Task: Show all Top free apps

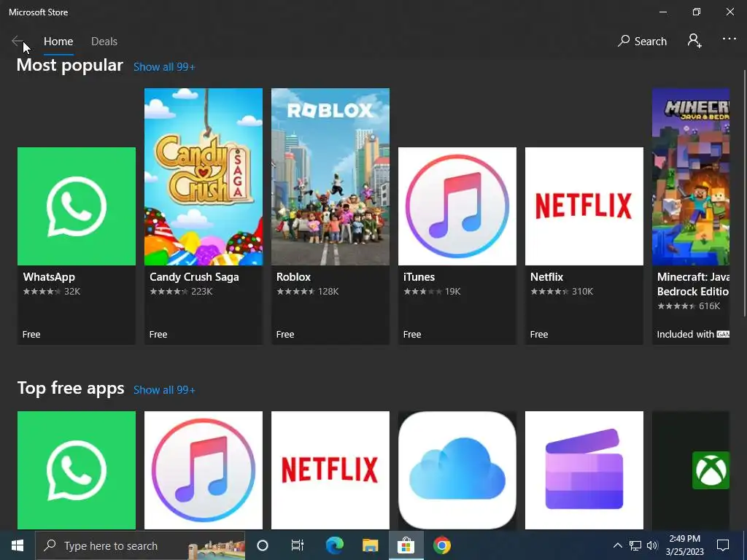Action: coord(164,390)
